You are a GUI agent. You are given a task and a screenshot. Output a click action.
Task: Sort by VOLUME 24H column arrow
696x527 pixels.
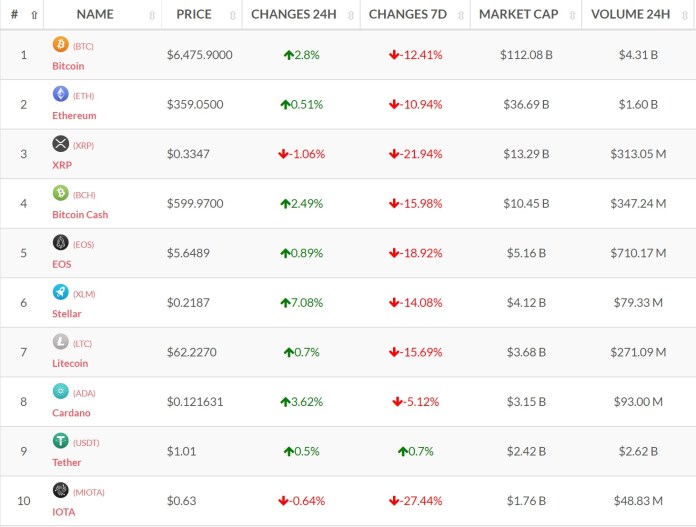pyautogui.click(x=685, y=16)
